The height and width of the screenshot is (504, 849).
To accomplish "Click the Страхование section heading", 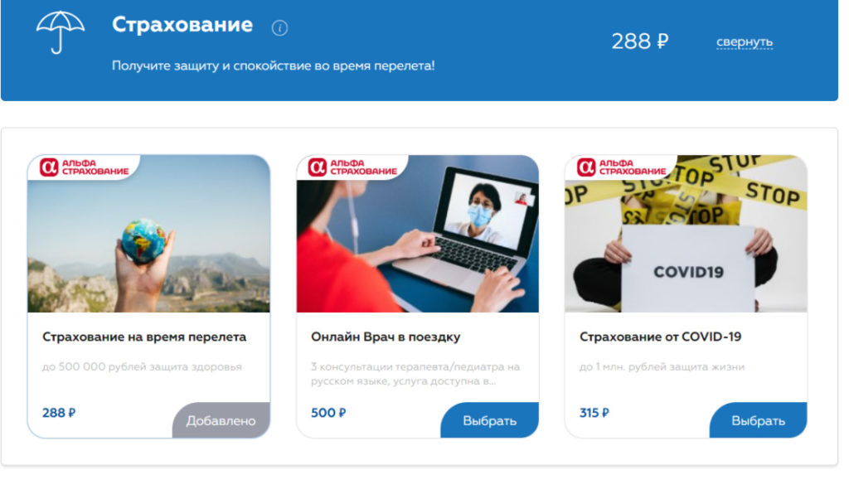I will [182, 24].
